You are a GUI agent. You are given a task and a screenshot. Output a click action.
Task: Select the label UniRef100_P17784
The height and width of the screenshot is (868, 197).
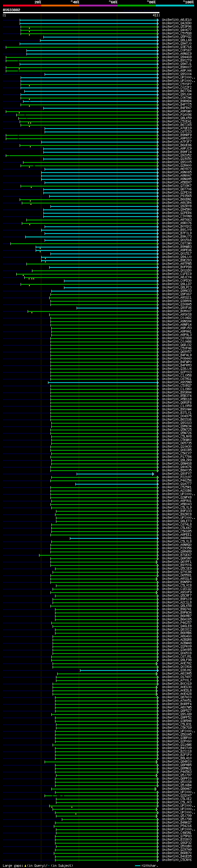[x=177, y=457]
